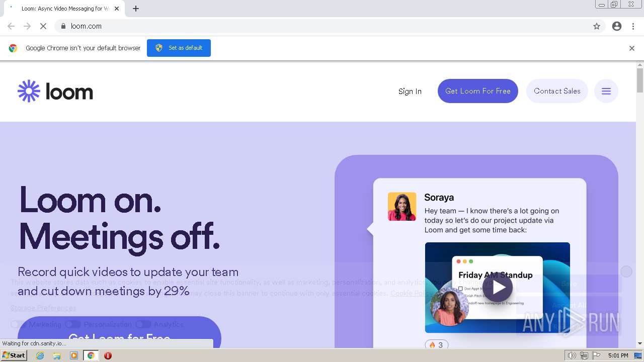Open the hamburger menu button
Viewport: 644px width, 362px height.
[x=606, y=91]
